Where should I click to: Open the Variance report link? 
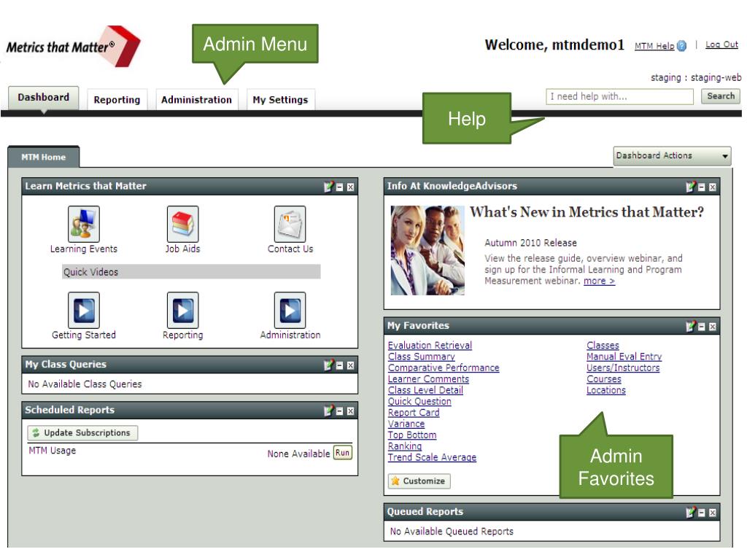tap(406, 424)
